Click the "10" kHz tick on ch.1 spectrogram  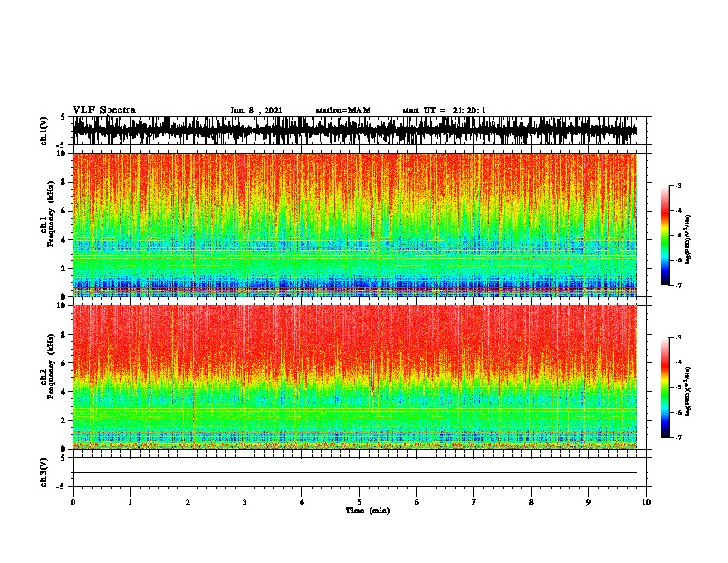(x=63, y=154)
